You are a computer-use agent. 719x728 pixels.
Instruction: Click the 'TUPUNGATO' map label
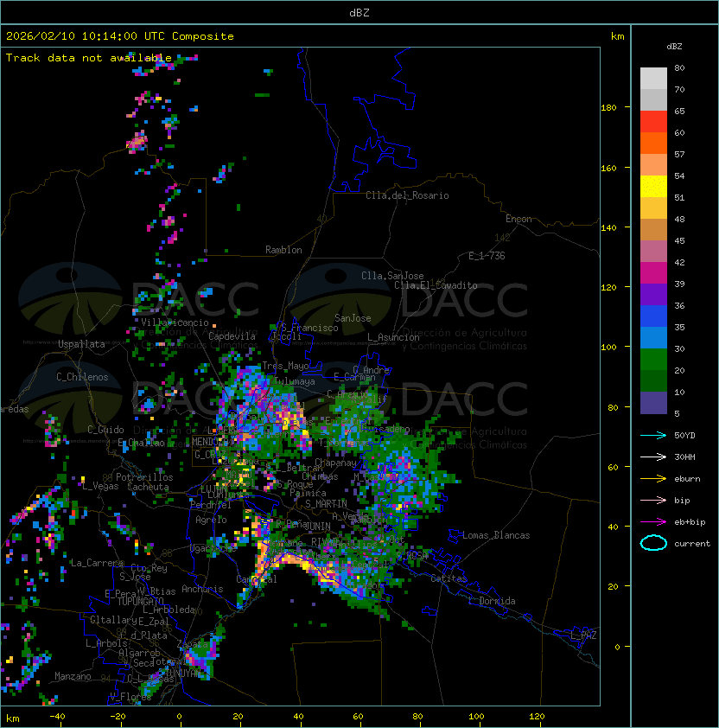140,602
